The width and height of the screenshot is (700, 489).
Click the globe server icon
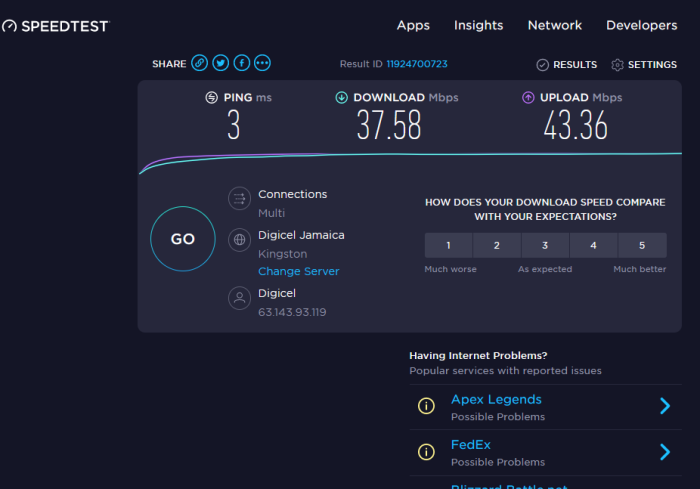[x=240, y=240]
